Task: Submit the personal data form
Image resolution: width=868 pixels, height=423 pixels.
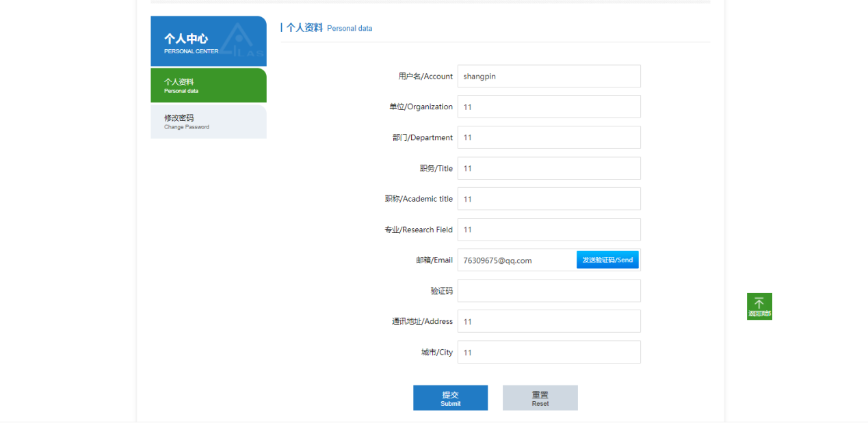Action: click(450, 398)
